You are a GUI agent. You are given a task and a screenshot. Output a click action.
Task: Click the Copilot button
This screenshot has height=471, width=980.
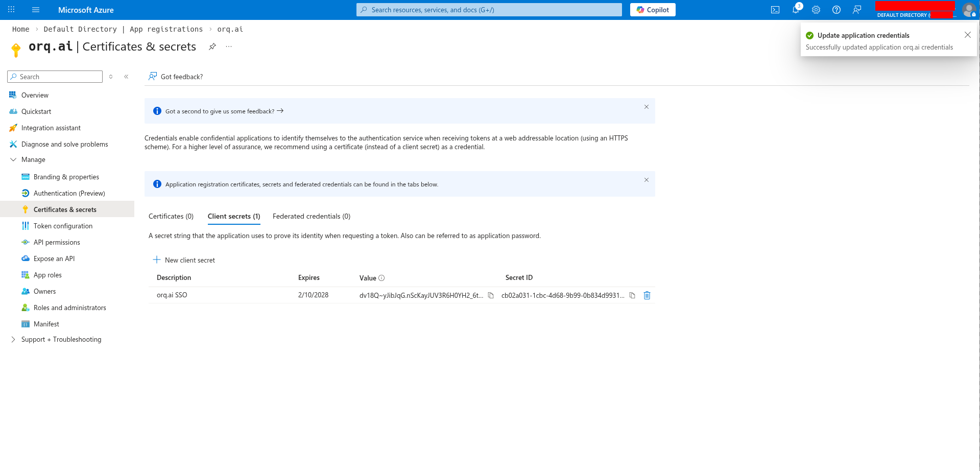653,10
